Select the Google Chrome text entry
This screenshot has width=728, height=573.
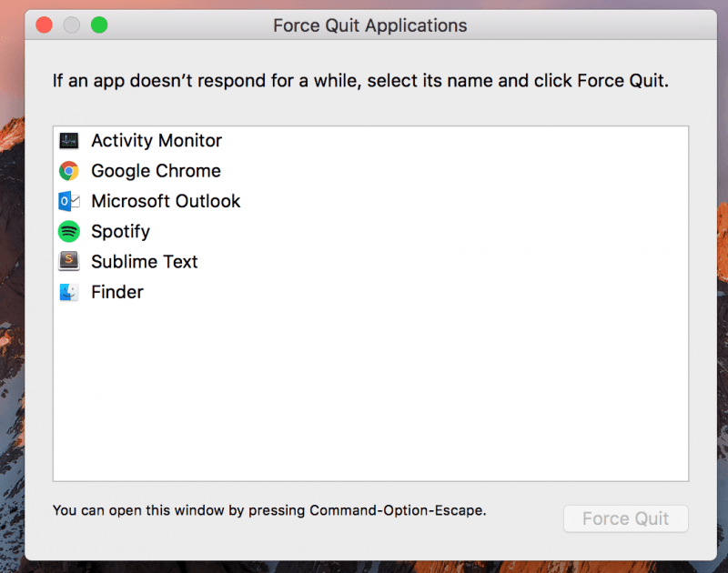156,171
